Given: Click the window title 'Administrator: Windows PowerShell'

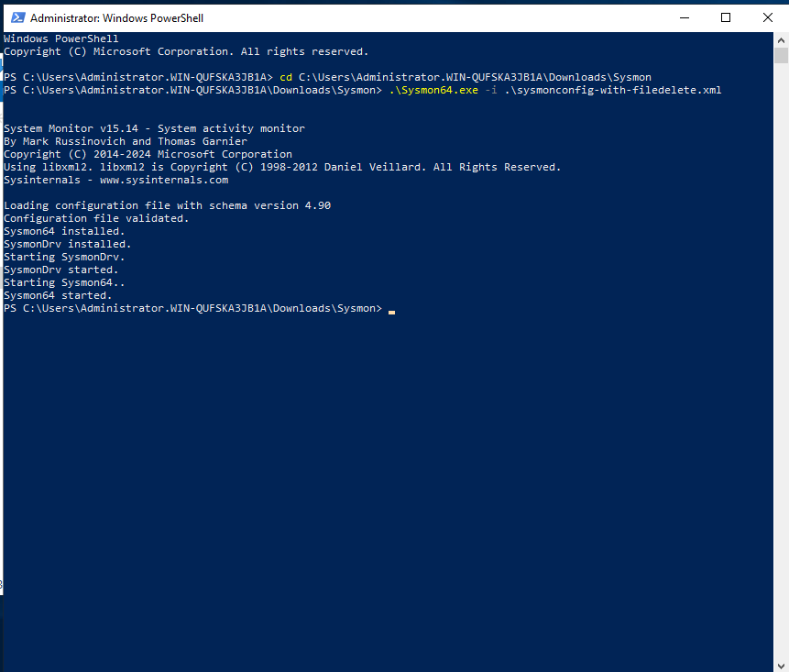Looking at the screenshot, I should (116, 18).
